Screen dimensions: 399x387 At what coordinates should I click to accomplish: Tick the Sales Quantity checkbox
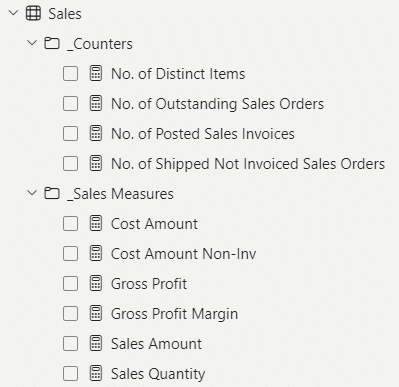pyautogui.click(x=70, y=374)
